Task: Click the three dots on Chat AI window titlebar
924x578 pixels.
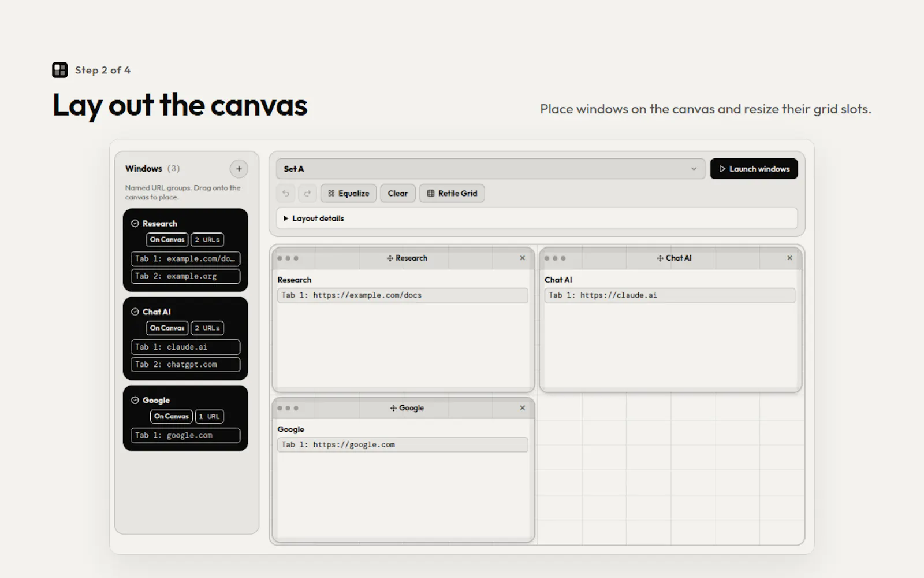Action: coord(555,258)
